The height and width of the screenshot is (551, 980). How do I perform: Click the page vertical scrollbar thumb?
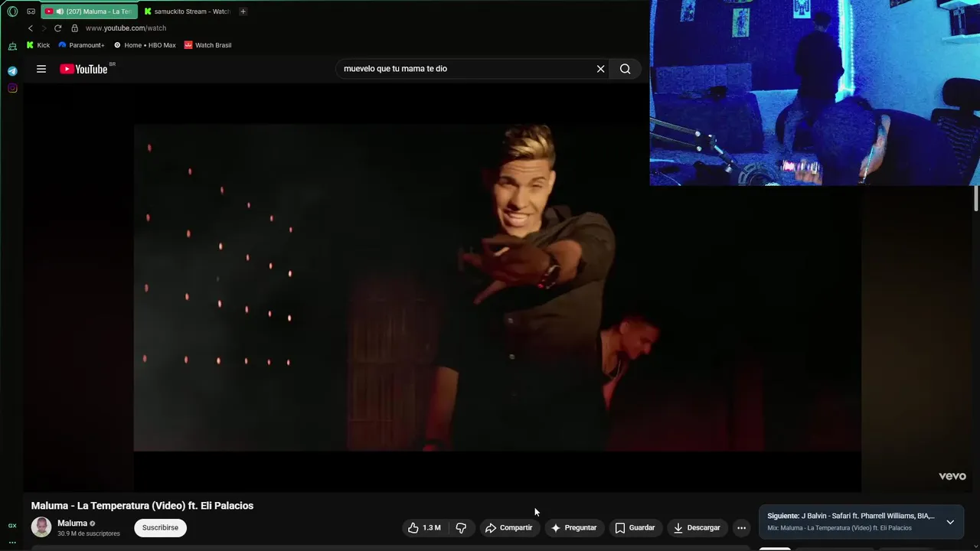tap(976, 197)
